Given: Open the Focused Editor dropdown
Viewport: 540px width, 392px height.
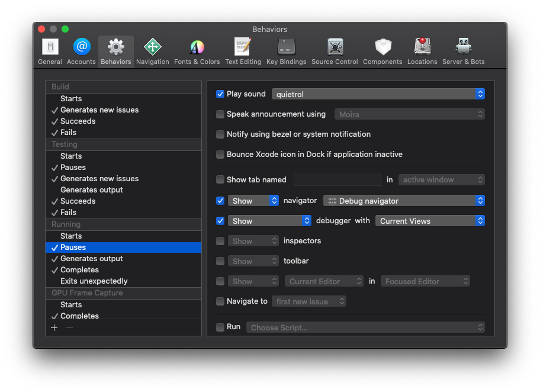Looking at the screenshot, I should 425,281.
